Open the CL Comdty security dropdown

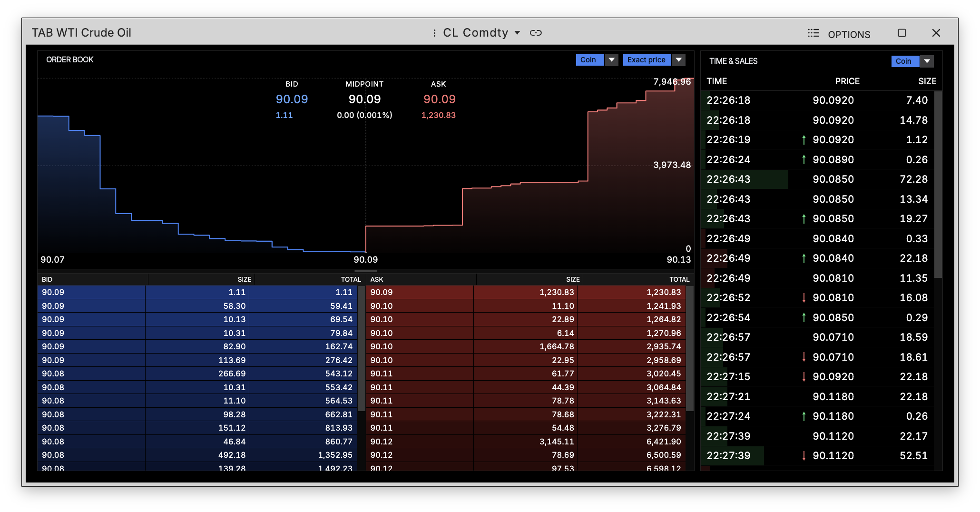(x=518, y=33)
